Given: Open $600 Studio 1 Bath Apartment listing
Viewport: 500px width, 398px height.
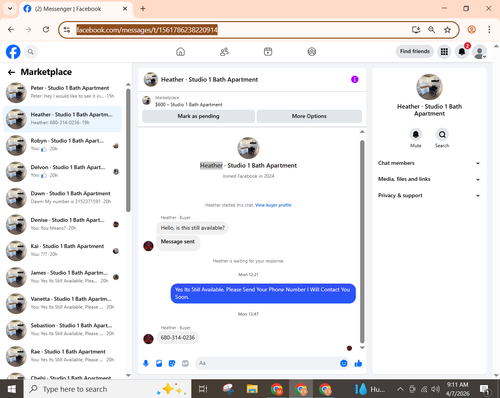Looking at the screenshot, I should coord(189,104).
